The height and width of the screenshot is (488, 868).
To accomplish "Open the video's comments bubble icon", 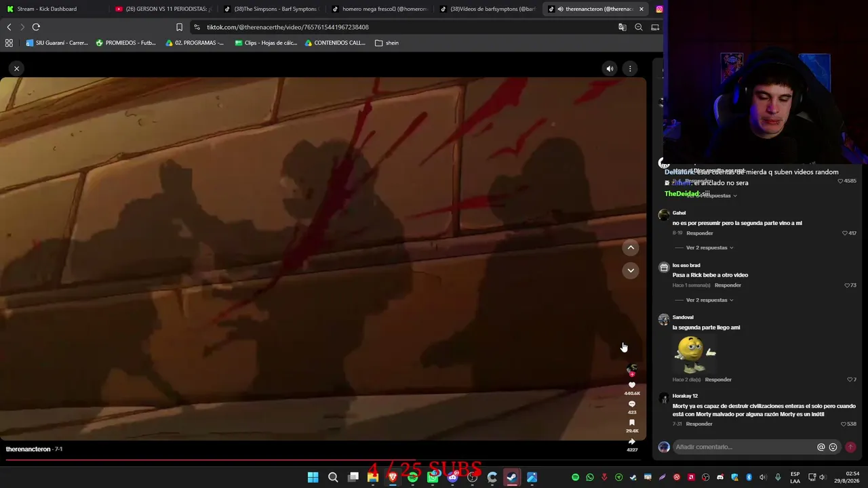I will [632, 404].
